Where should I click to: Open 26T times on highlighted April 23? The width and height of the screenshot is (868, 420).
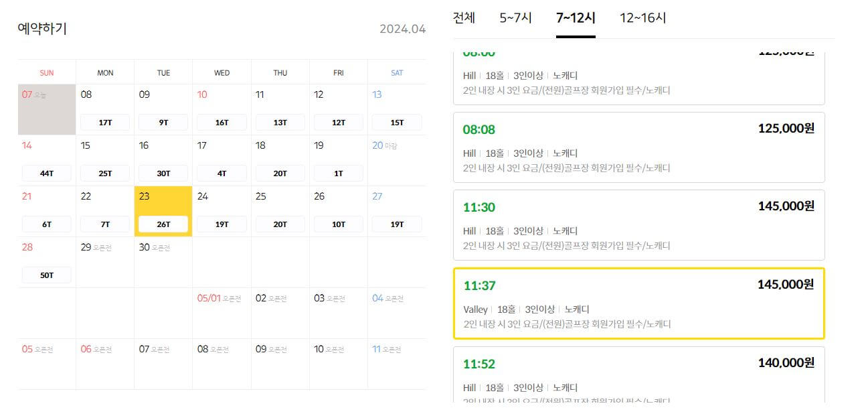click(x=163, y=224)
